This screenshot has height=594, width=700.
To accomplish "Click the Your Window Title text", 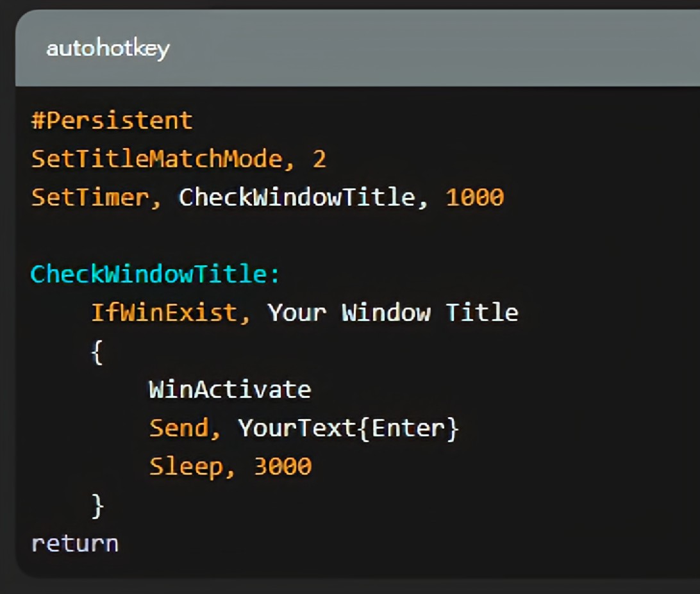I will tap(392, 312).
